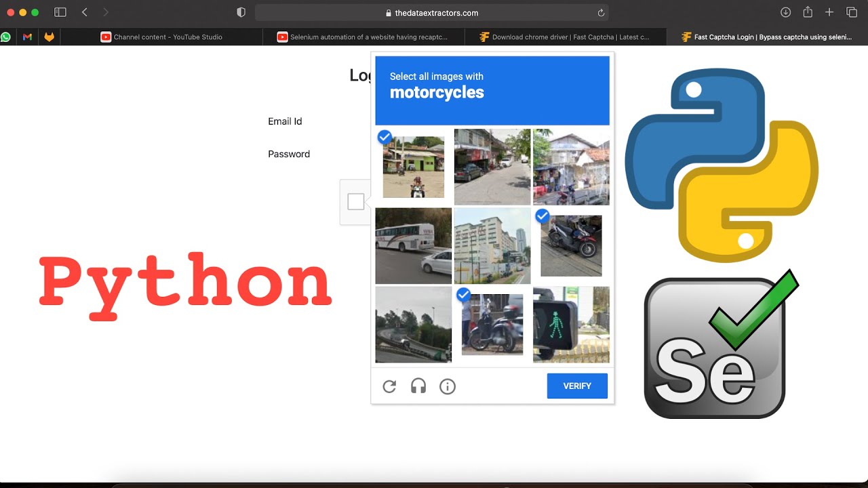Toggle the Safari sidebar icon

coord(60,12)
